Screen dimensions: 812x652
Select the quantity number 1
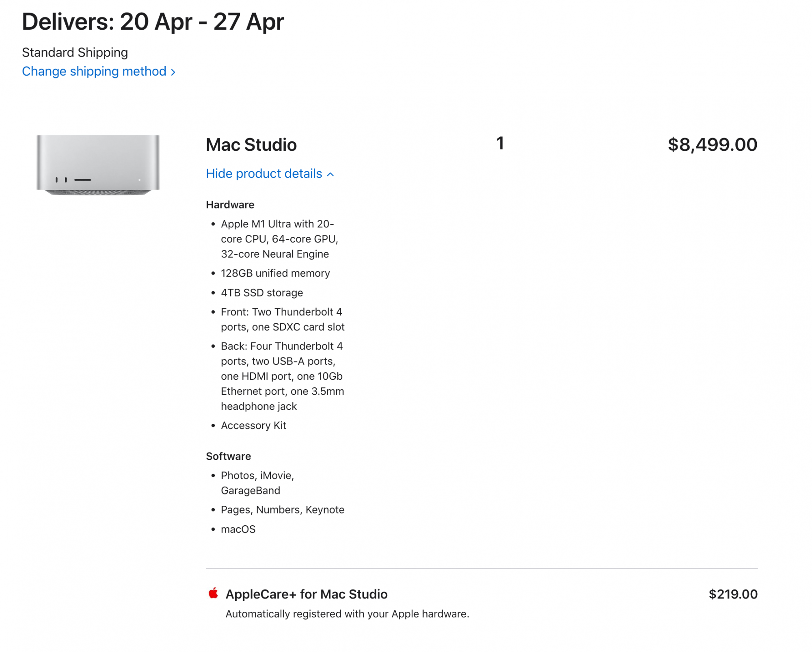[x=500, y=143]
